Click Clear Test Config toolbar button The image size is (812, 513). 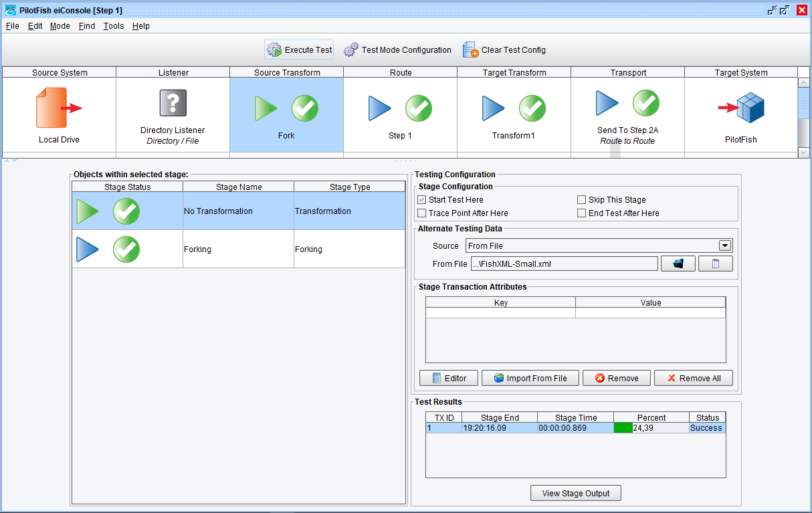click(x=504, y=50)
